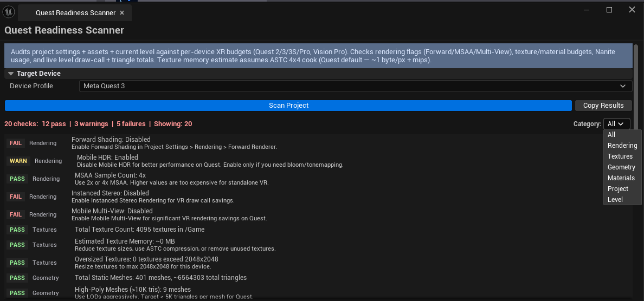644x301 pixels.
Task: Click the Use 2x or 4x MSAA hint
Action: click(x=172, y=182)
